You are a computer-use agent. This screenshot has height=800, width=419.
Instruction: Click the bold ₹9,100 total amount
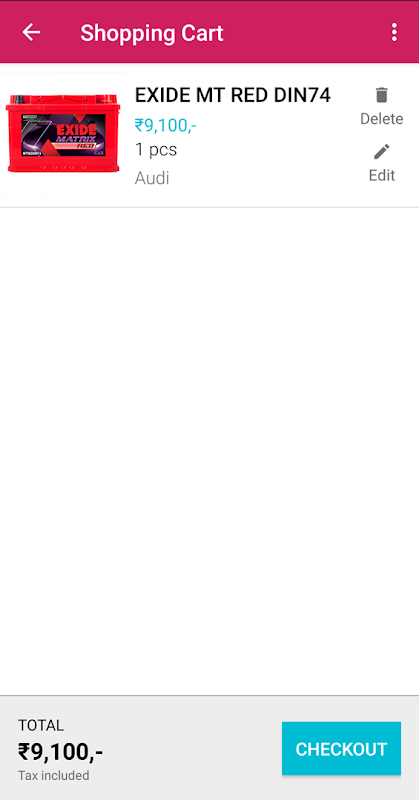(x=61, y=752)
